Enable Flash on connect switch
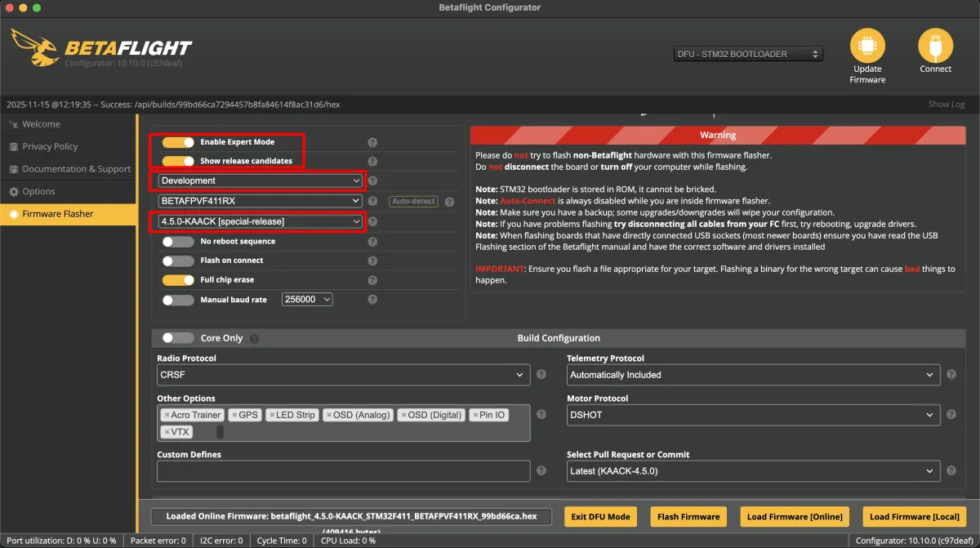Viewport: 980px width, 548px height. point(178,261)
